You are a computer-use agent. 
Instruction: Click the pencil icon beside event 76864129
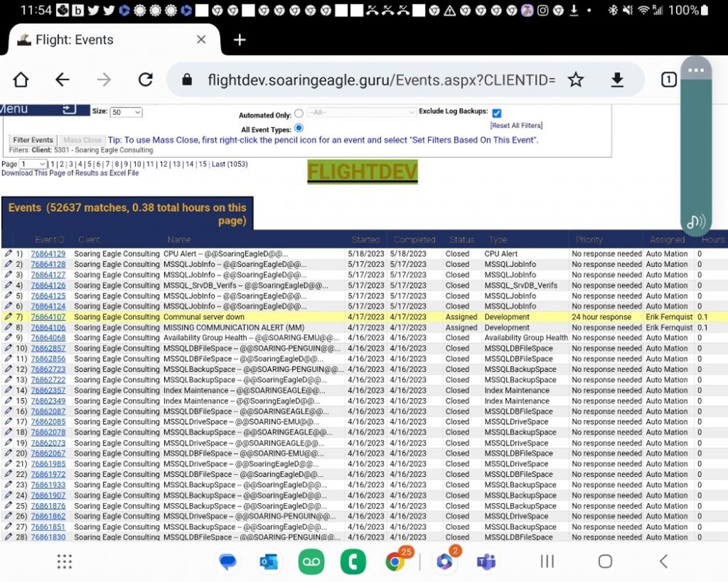[x=6, y=254]
